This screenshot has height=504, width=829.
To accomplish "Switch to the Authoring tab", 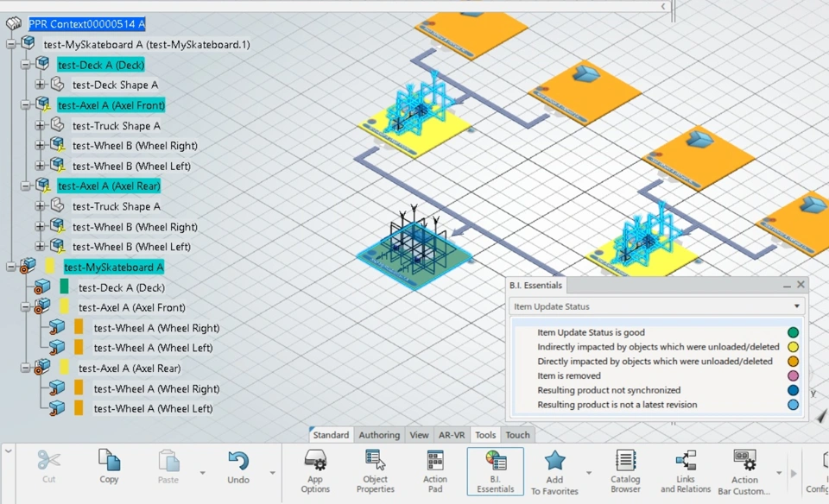I will click(x=379, y=435).
